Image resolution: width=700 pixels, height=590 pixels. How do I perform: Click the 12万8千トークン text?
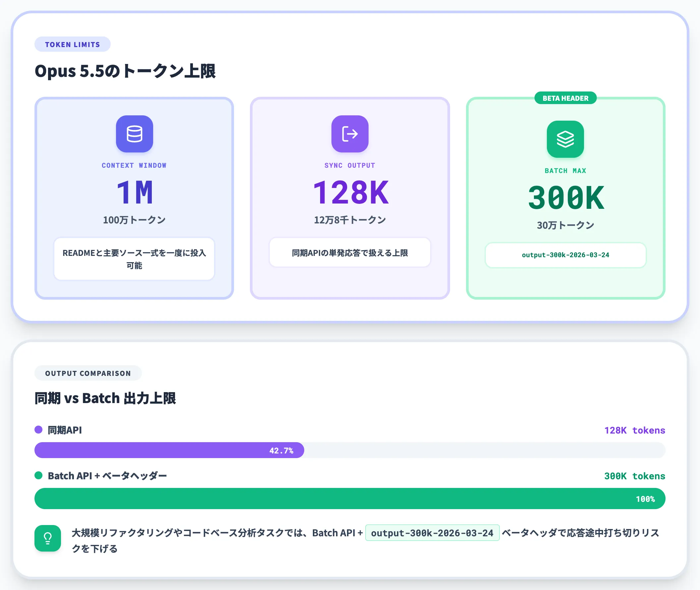pyautogui.click(x=350, y=220)
